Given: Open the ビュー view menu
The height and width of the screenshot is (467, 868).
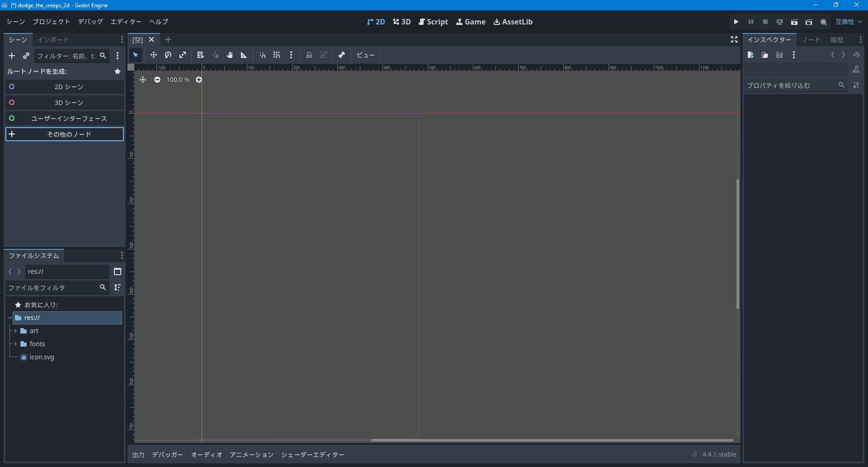Looking at the screenshot, I should 366,55.
